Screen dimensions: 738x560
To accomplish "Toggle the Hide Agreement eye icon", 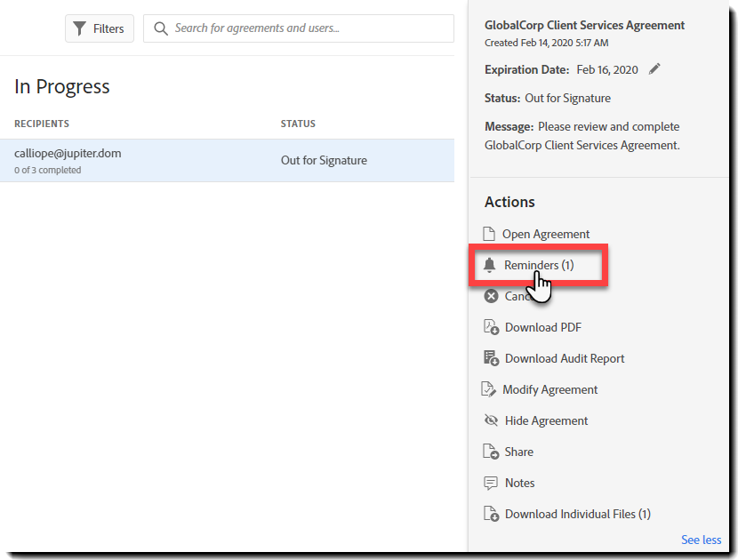I will tap(491, 420).
